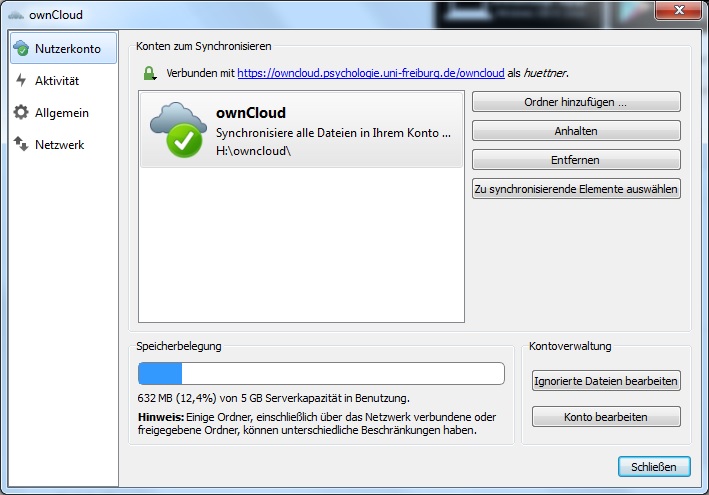Viewport: 709px width, 495px height.
Task: Click the Speicherbelegung storage usage bar
Action: point(321,373)
